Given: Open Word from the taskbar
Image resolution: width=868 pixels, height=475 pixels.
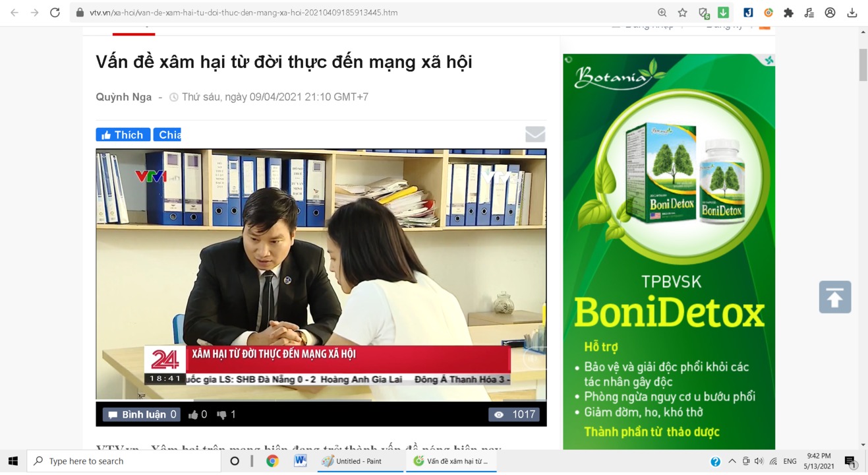Looking at the screenshot, I should point(300,461).
